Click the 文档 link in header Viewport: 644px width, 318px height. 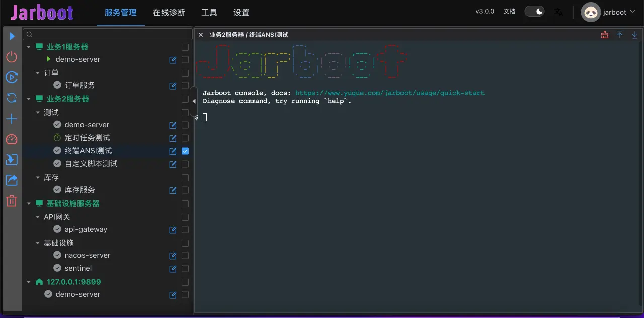509,11
